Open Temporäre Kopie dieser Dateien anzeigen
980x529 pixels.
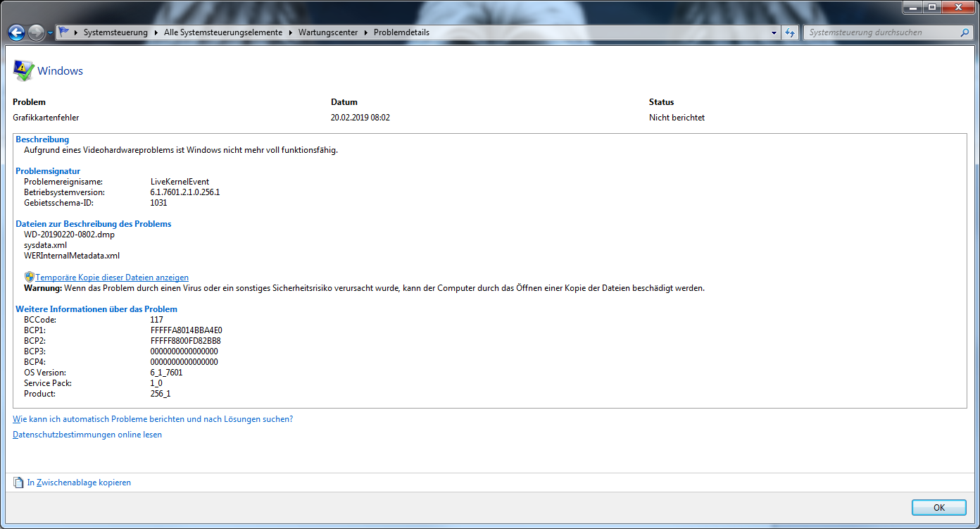coord(112,278)
